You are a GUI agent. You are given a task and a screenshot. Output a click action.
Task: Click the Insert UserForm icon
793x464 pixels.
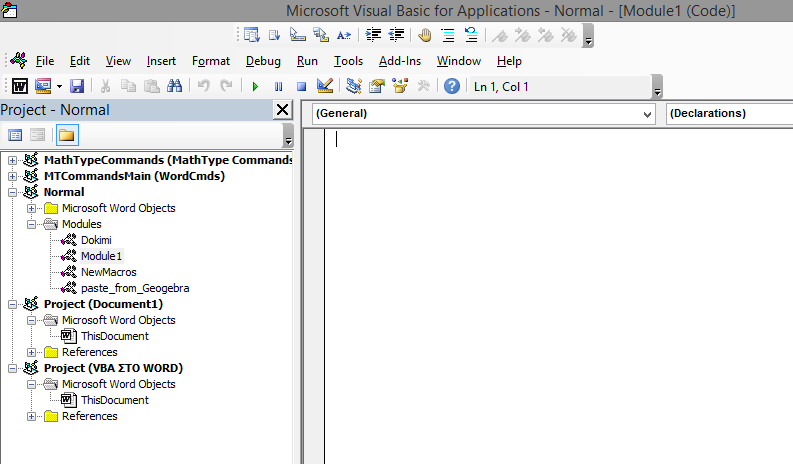pyautogui.click(x=43, y=87)
